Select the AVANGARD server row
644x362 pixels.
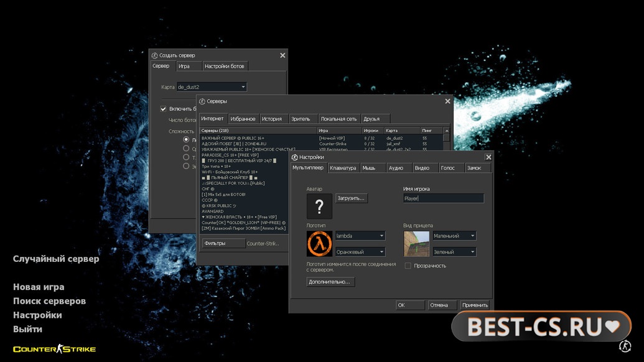tap(244, 211)
